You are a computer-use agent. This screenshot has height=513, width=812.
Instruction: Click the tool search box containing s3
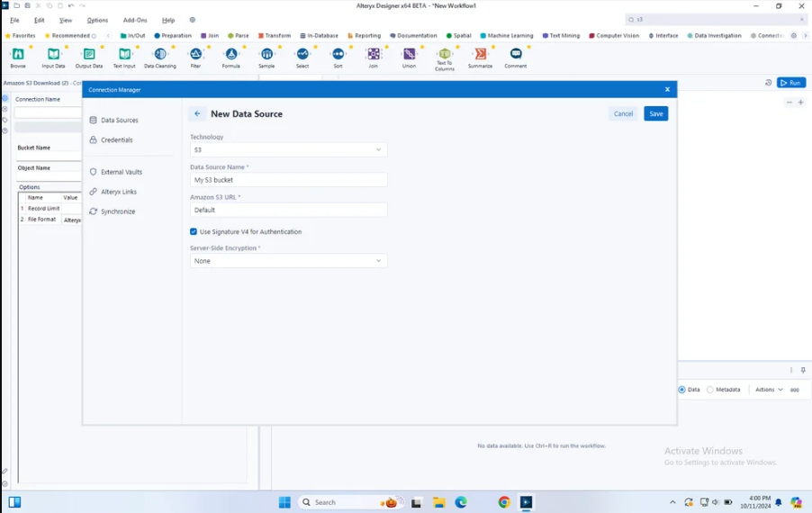717,20
